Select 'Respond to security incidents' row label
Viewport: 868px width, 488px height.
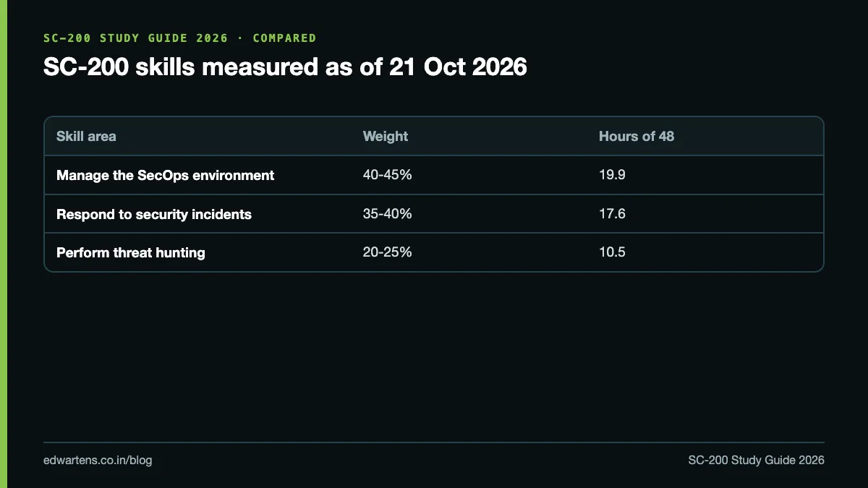click(154, 214)
